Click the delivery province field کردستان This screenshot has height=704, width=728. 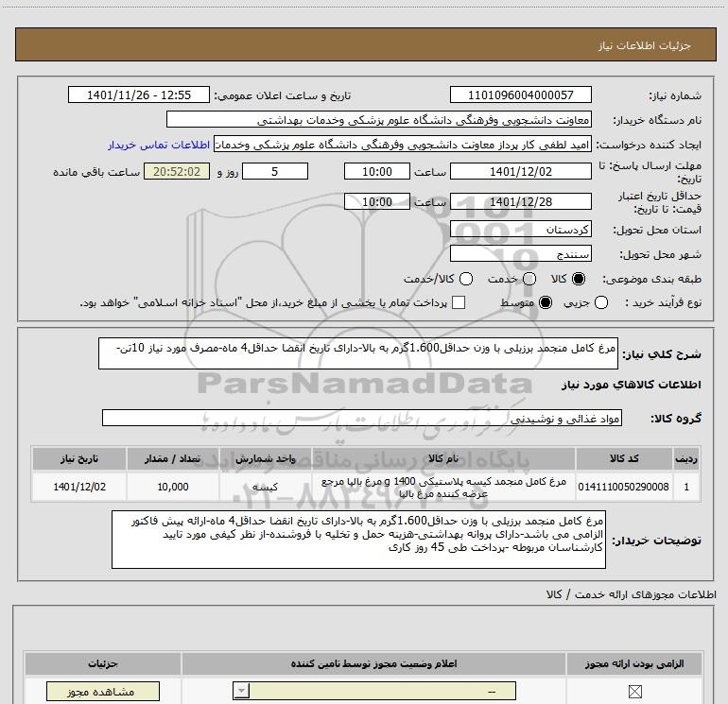[520, 230]
